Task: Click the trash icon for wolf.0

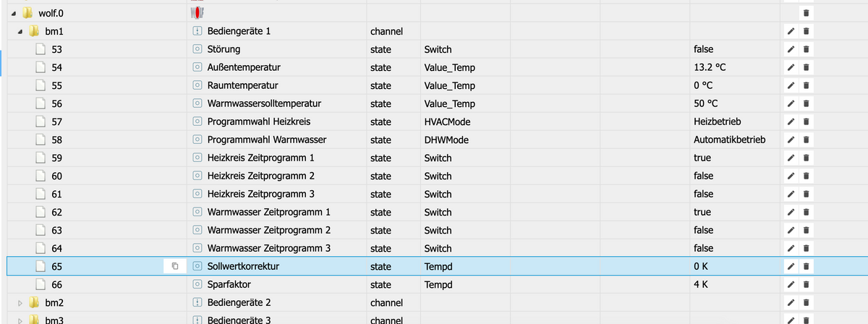Action: (806, 14)
